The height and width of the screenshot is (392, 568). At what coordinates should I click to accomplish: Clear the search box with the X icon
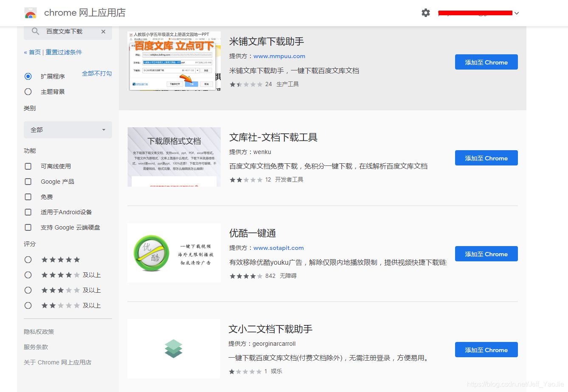tap(103, 31)
